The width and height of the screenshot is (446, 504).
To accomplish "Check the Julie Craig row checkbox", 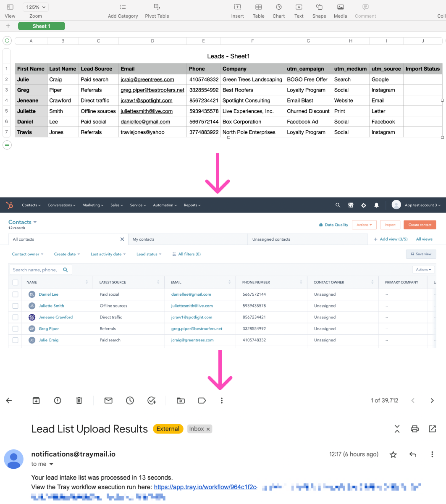I will coord(16,340).
